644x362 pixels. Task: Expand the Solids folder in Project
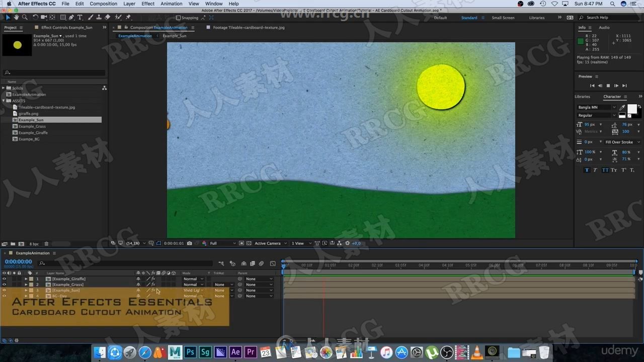point(4,88)
